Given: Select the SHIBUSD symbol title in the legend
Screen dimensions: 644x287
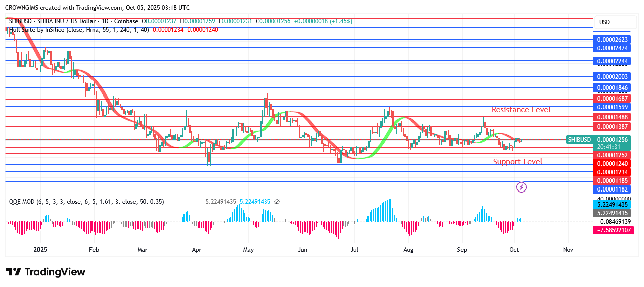Looking at the screenshot, I should [73, 21].
